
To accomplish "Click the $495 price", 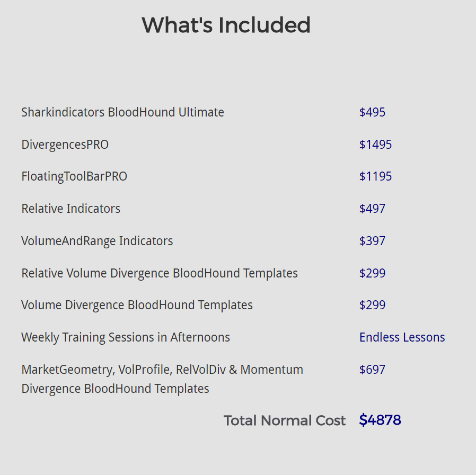I will tap(372, 112).
